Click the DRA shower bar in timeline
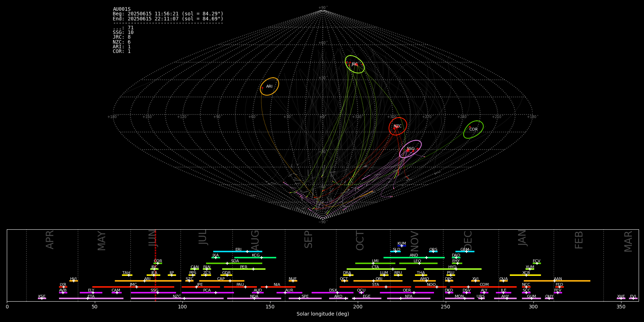Image resolution: width=644 pixels, height=322 pixels. coord(348,275)
